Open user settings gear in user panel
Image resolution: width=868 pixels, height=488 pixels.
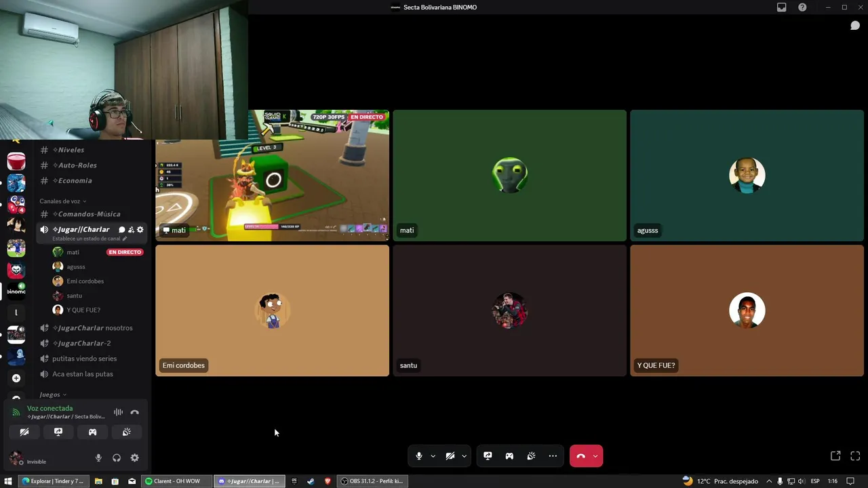pyautogui.click(x=134, y=458)
